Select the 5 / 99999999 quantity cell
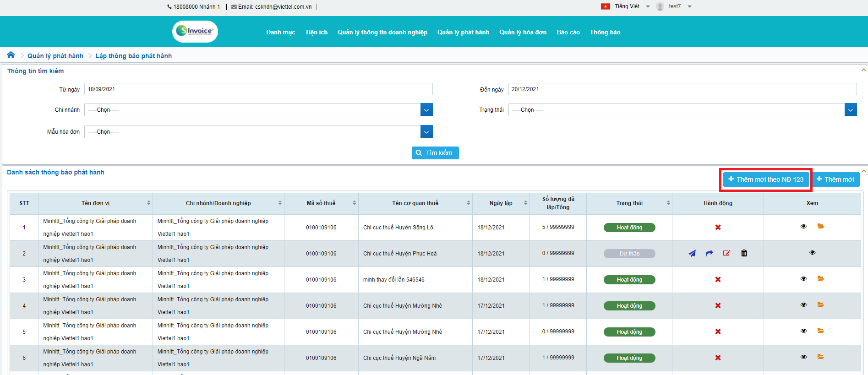Image resolution: width=868 pixels, height=375 pixels. point(558,227)
